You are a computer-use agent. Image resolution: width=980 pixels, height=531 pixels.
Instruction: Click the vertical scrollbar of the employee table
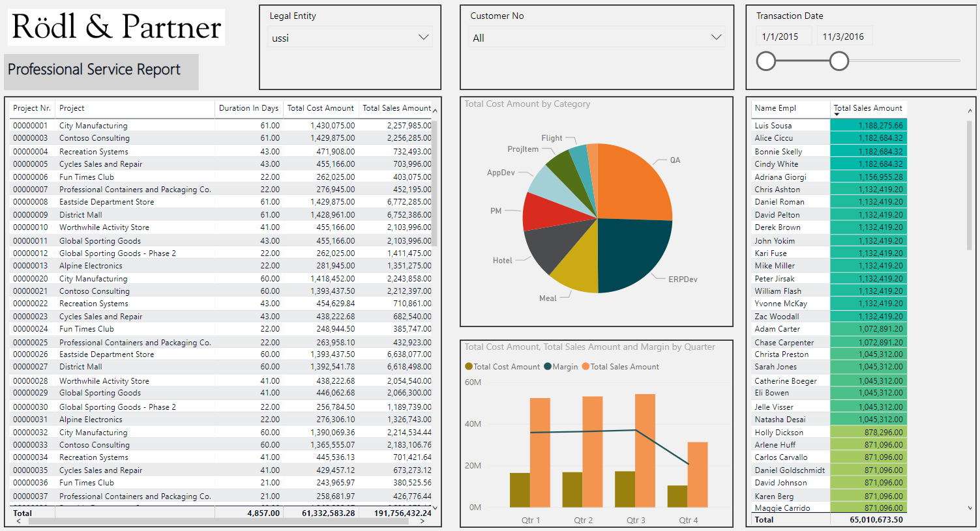pos(970,184)
